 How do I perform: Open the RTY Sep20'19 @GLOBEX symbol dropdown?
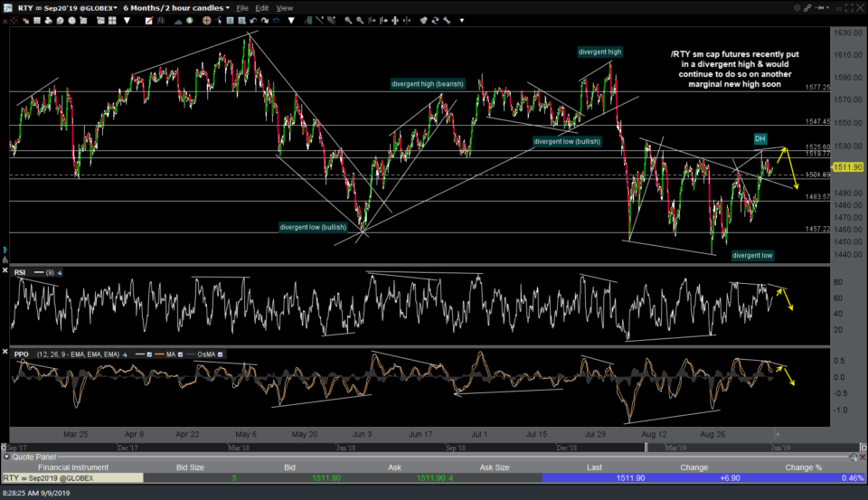click(x=67, y=8)
